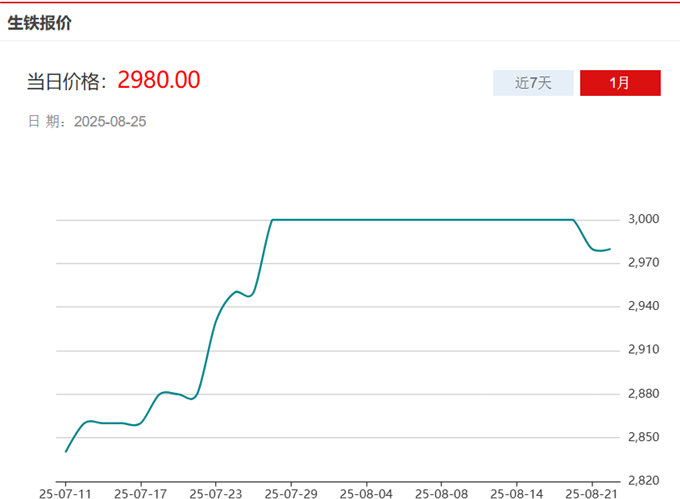Click the 25-08-14 x-axis label
Screen dimensions: 680x499
point(517,492)
